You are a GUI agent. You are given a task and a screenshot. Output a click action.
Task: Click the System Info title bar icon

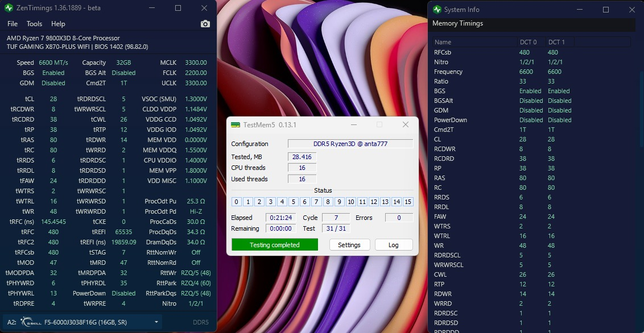pyautogui.click(x=437, y=10)
